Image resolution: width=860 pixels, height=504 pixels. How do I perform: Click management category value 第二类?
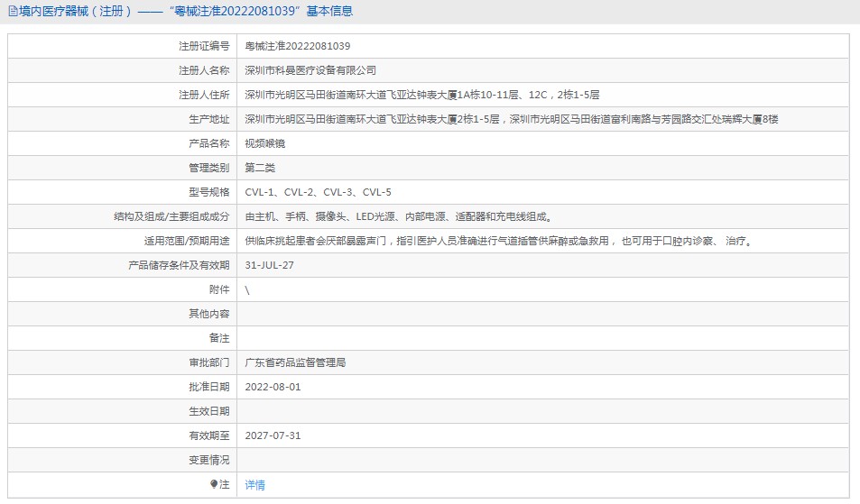tap(260, 168)
